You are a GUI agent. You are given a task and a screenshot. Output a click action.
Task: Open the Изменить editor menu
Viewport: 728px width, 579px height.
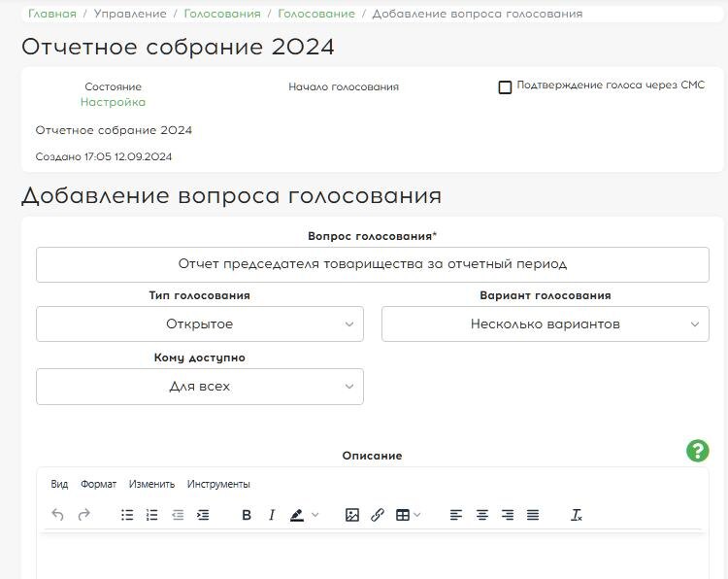pyautogui.click(x=151, y=484)
